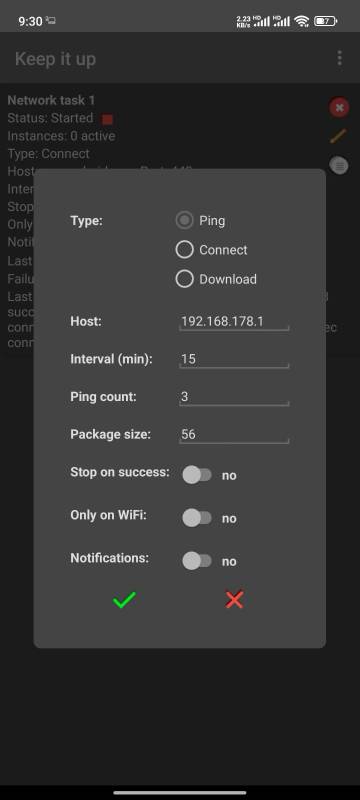Tap the battery indicator in status bar
This screenshot has height=800, width=360.
coord(325,21)
